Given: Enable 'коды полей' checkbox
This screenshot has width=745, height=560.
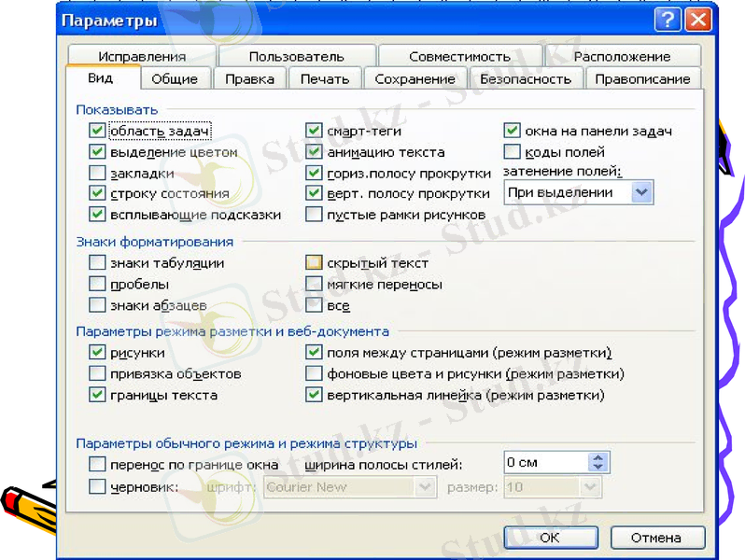Looking at the screenshot, I should (512, 152).
